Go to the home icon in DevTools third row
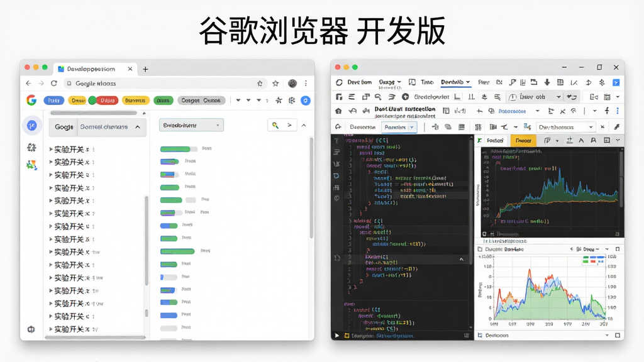Viewport: 644px width, 362px height. [338, 111]
